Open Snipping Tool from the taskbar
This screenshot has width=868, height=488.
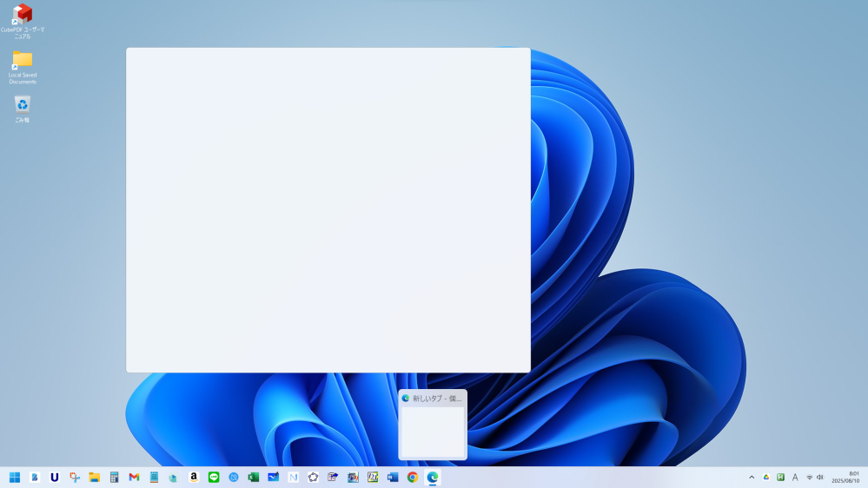pyautogui.click(x=75, y=477)
